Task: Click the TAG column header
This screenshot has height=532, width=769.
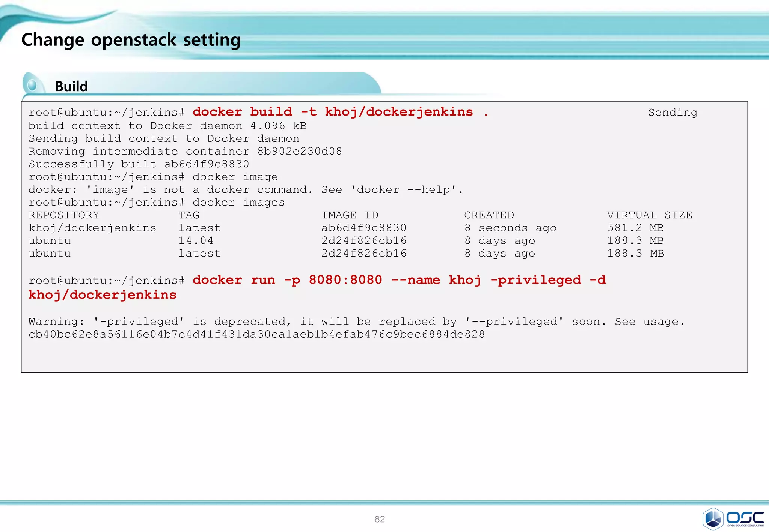Action: click(x=189, y=215)
